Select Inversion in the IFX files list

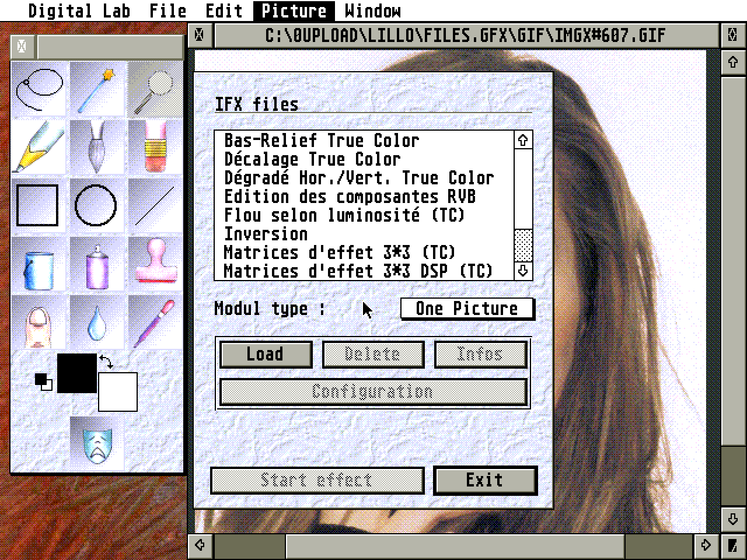(266, 233)
